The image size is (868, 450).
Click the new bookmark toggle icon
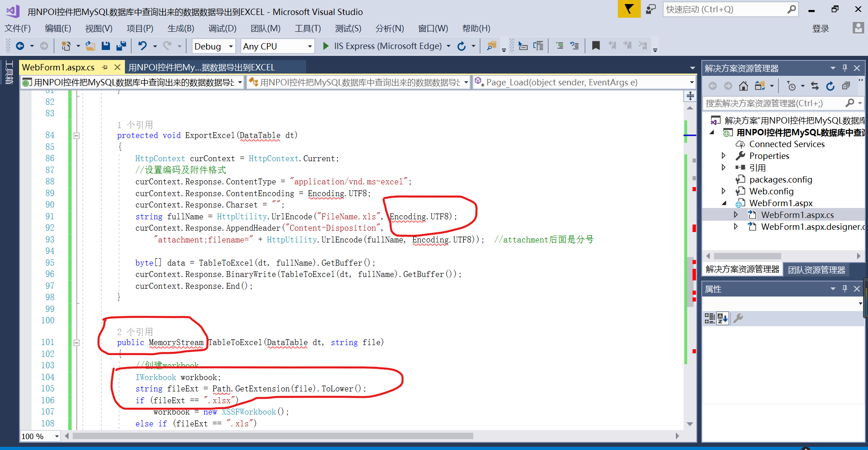596,45
